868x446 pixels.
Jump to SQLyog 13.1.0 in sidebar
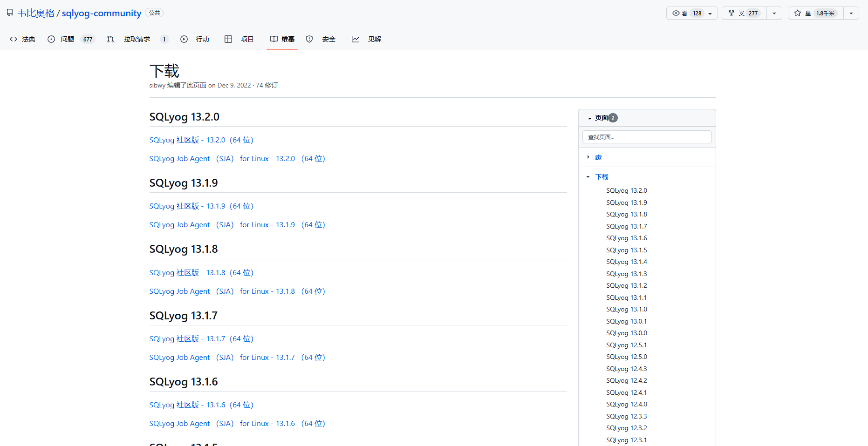pyautogui.click(x=627, y=309)
